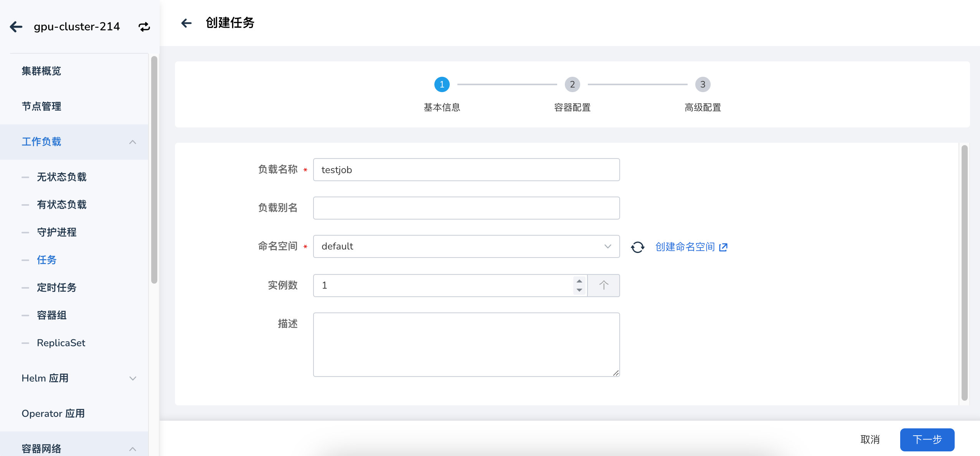Collapse the 工作负载 menu section
The height and width of the screenshot is (456, 980).
133,142
